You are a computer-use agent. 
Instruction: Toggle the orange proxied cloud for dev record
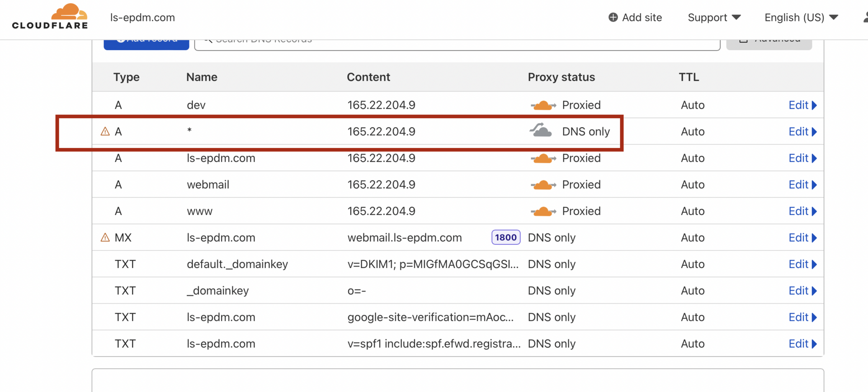543,105
